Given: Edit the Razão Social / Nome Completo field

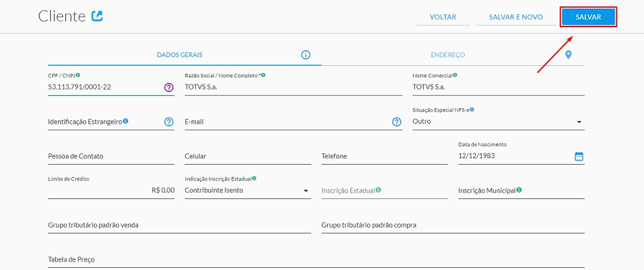Looking at the screenshot, I should pyautogui.click(x=293, y=87).
